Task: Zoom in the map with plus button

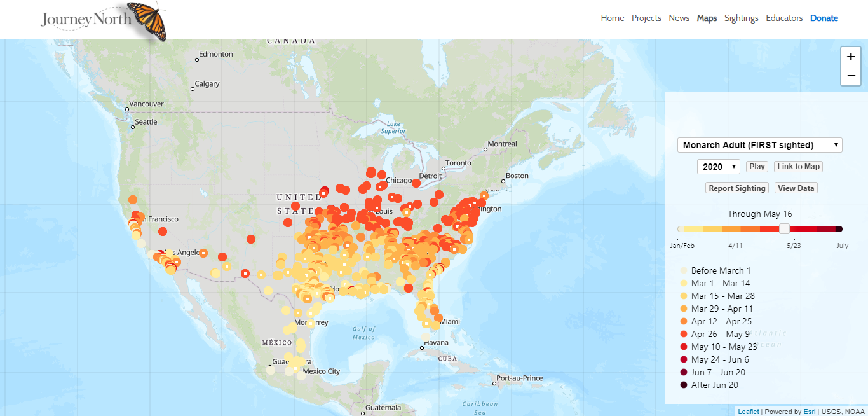Action: click(x=851, y=56)
